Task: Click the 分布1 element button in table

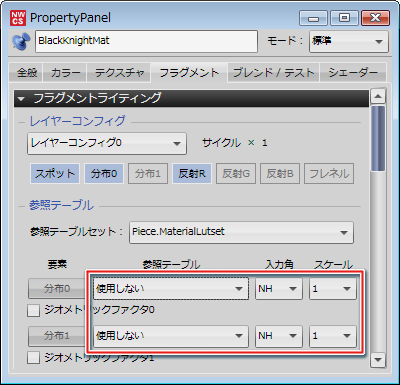Action: click(57, 336)
